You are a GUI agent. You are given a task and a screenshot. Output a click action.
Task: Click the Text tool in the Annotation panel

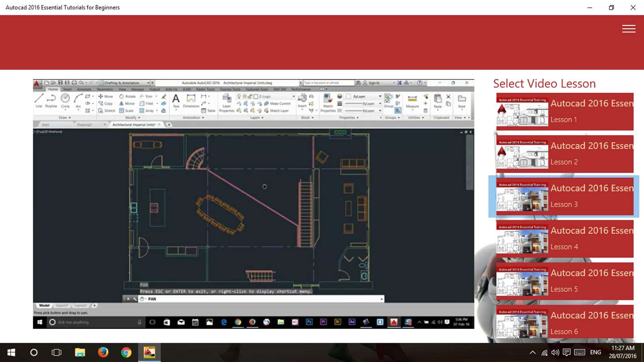(176, 101)
